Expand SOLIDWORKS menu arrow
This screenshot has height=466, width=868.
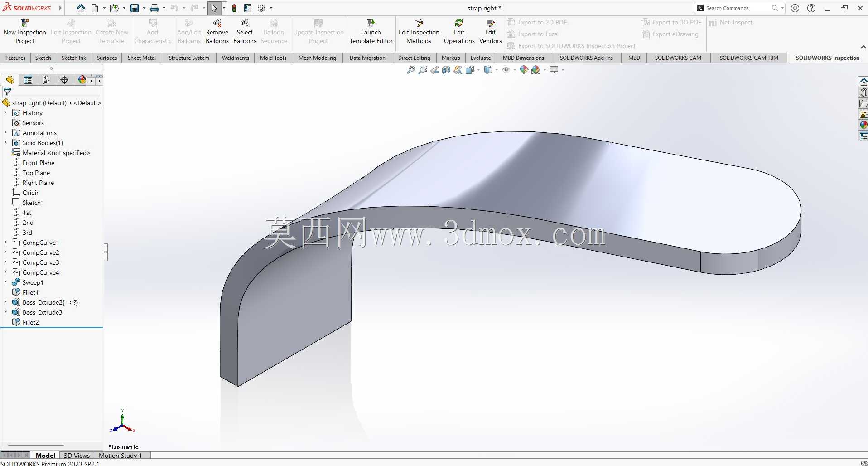(60, 8)
